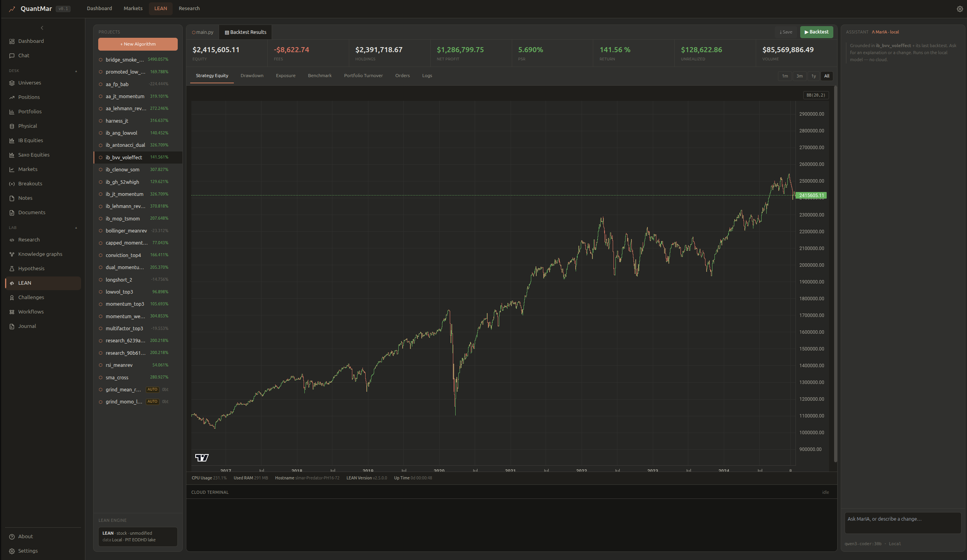
Task: Select the Backtest Results tab
Action: (246, 32)
